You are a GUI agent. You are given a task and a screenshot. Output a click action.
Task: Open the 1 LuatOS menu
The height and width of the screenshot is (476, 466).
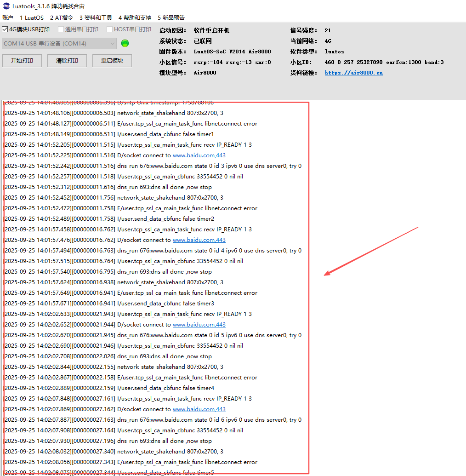click(x=32, y=17)
